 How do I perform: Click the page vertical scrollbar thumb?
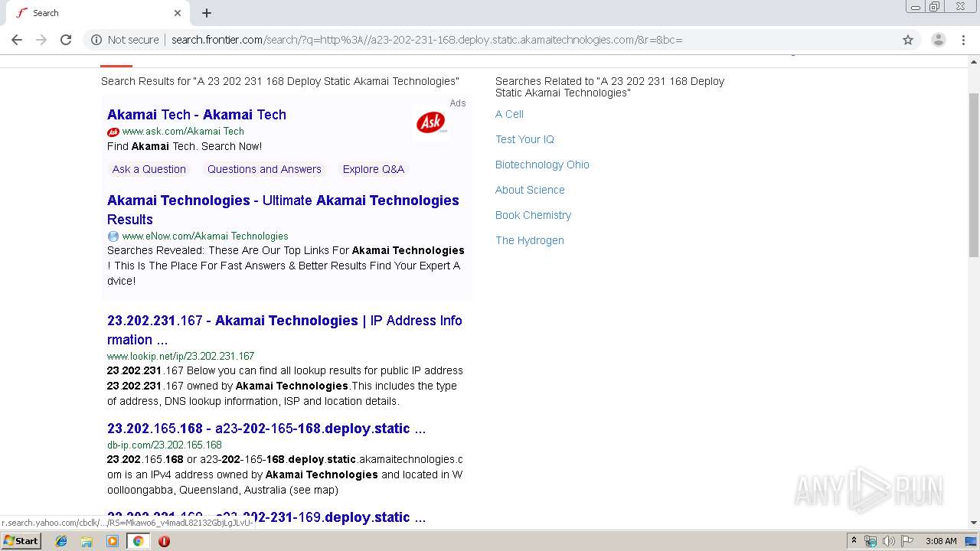pyautogui.click(x=974, y=174)
